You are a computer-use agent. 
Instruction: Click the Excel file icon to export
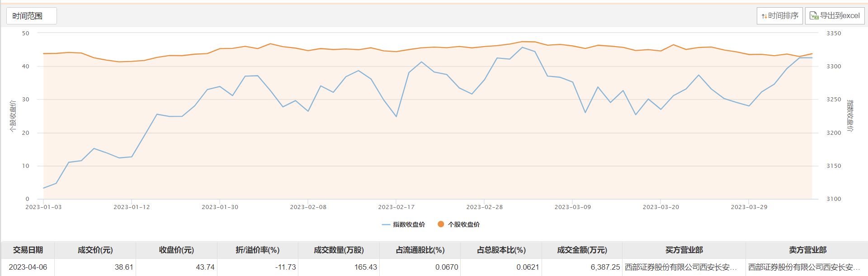coord(814,16)
